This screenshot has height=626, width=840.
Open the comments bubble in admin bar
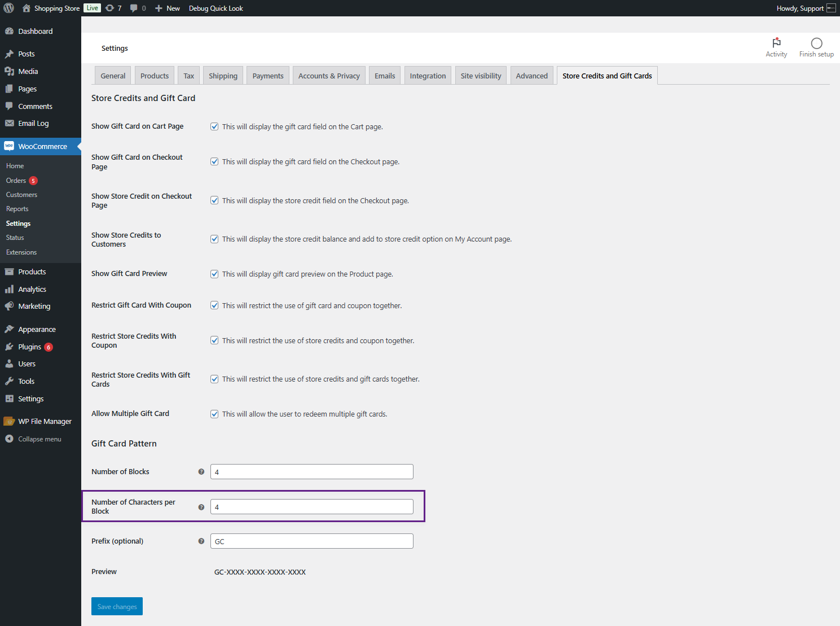138,8
